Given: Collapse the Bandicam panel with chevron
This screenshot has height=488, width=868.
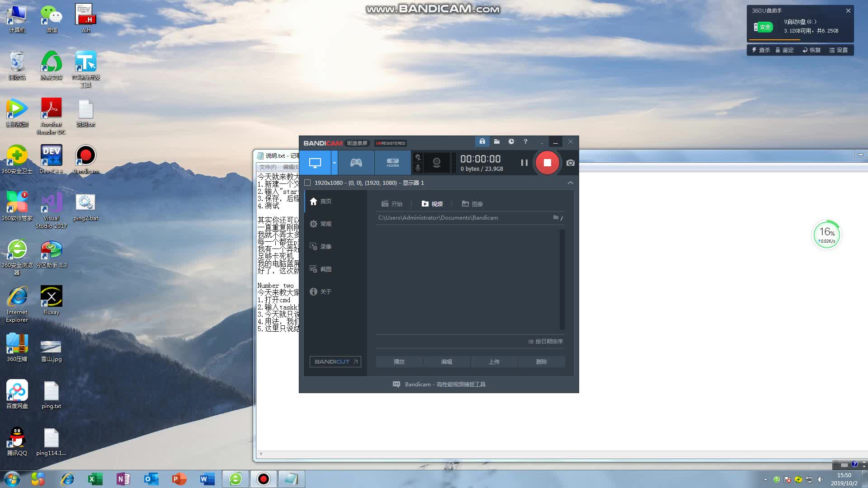Looking at the screenshot, I should (571, 183).
